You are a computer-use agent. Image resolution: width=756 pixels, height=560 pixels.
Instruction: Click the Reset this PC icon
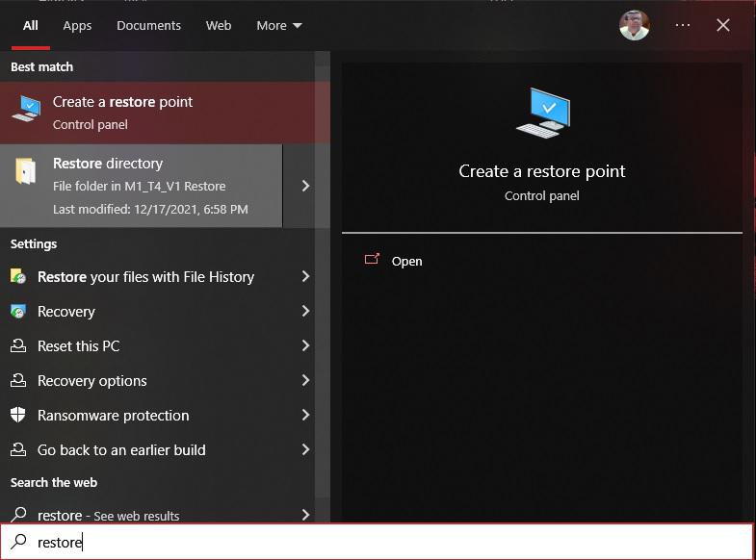pyautogui.click(x=18, y=345)
